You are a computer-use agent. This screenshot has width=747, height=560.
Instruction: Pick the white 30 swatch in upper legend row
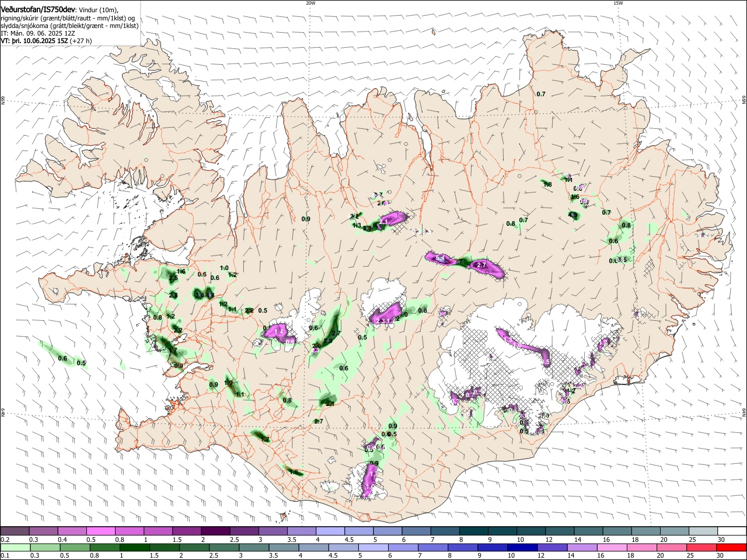tap(731, 531)
